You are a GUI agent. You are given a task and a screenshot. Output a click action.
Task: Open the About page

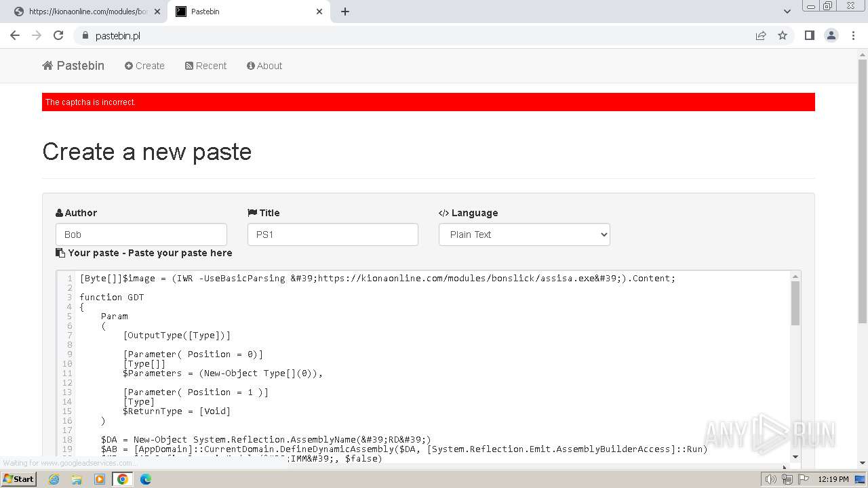pyautogui.click(x=264, y=66)
